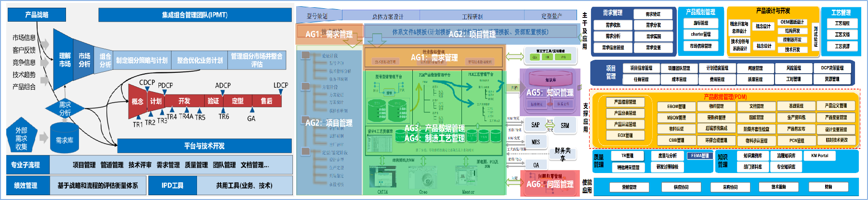Click 技术趋势 input text
The width and height of the screenshot is (868, 200).
tap(24, 74)
